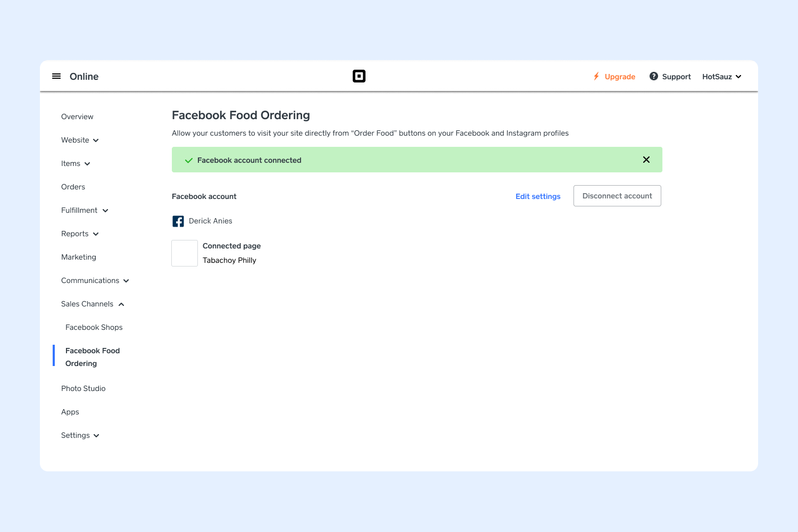Go to the Overview page
Screen dimensions: 798x532
click(77, 117)
